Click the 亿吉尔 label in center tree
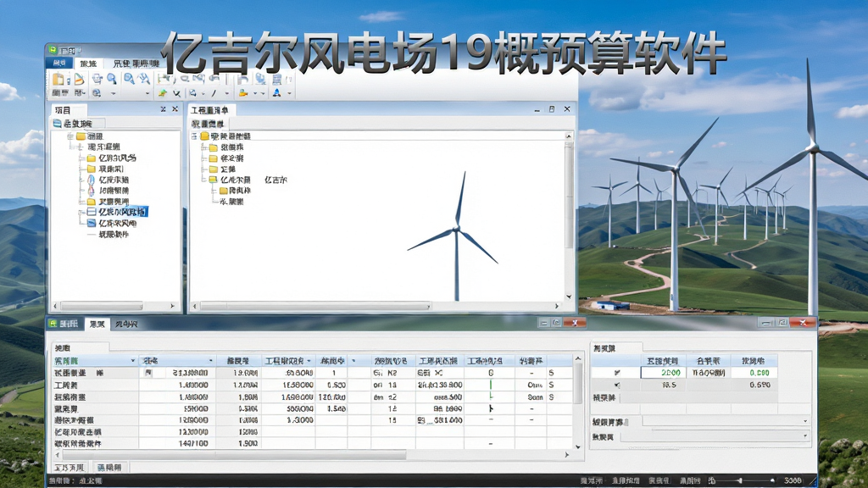The height and width of the screenshot is (488, 868). point(275,180)
